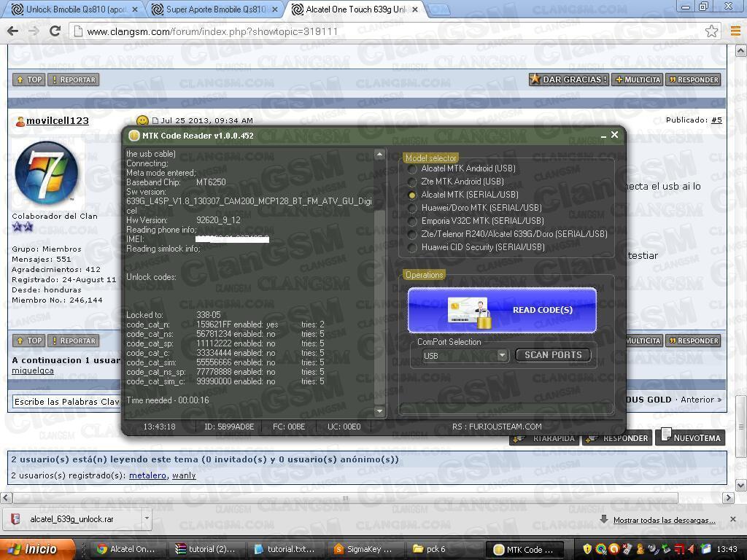Viewport: 747px width, 560px height.
Task: Open post number #5 link
Action: [716, 120]
